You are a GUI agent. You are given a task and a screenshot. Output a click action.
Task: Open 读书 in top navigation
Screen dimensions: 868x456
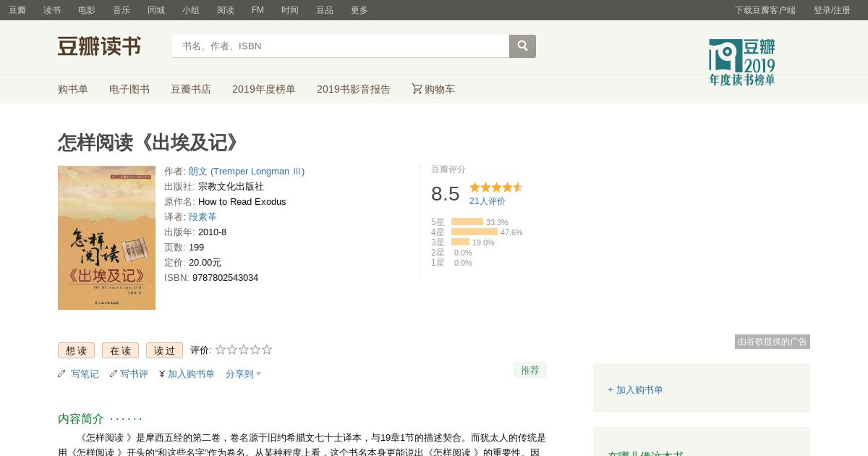click(x=52, y=10)
